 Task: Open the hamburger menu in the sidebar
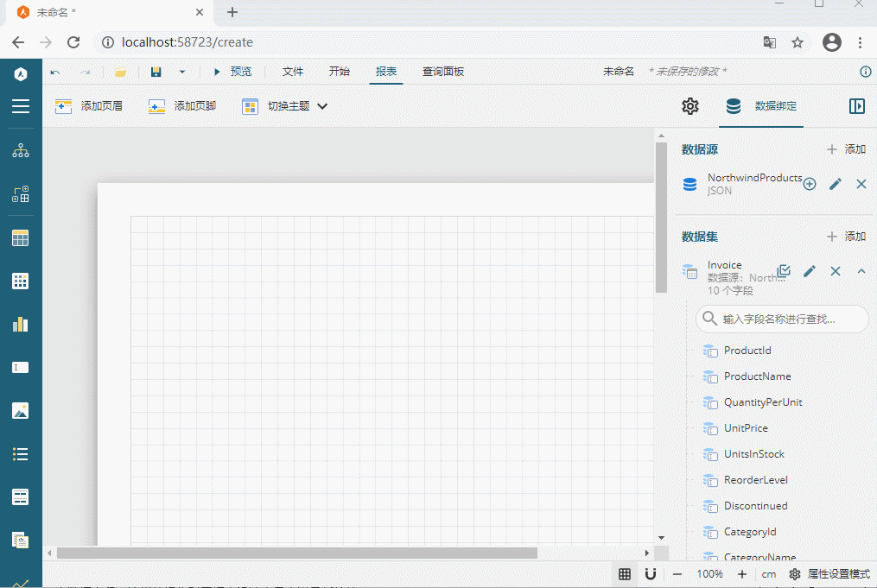(x=21, y=106)
